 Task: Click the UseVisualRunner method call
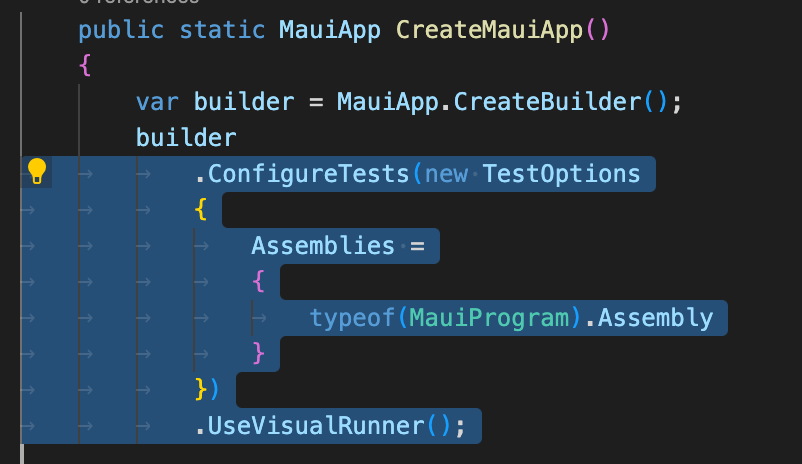click(316, 426)
